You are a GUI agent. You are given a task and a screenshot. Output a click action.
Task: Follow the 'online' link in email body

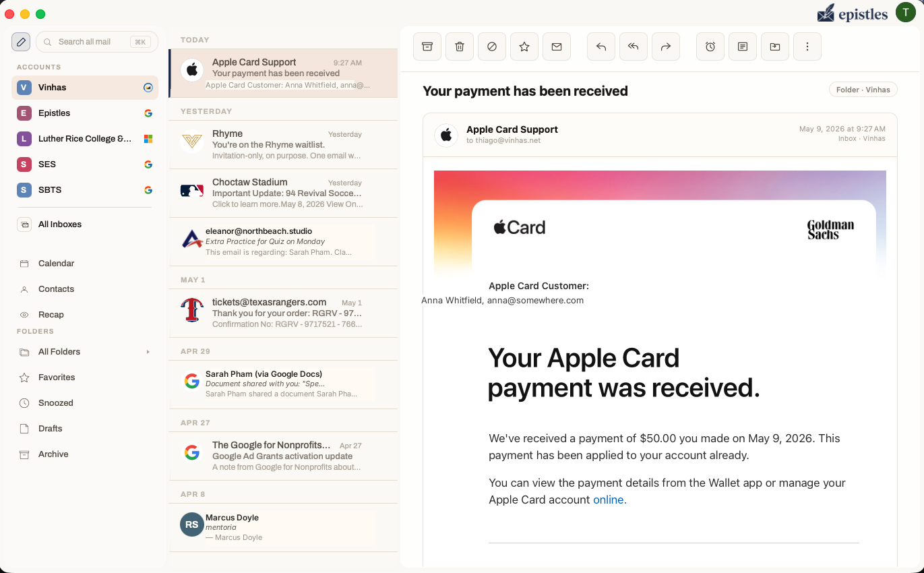(610, 500)
